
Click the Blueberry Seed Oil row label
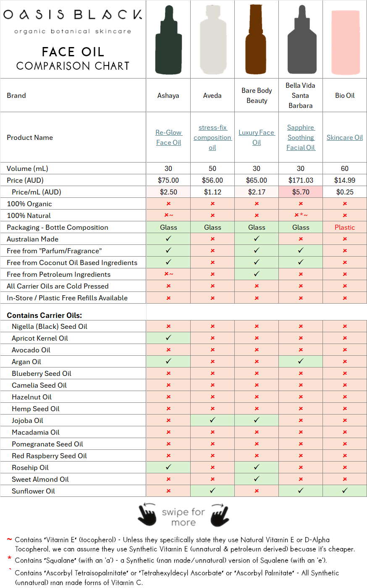[42, 373]
